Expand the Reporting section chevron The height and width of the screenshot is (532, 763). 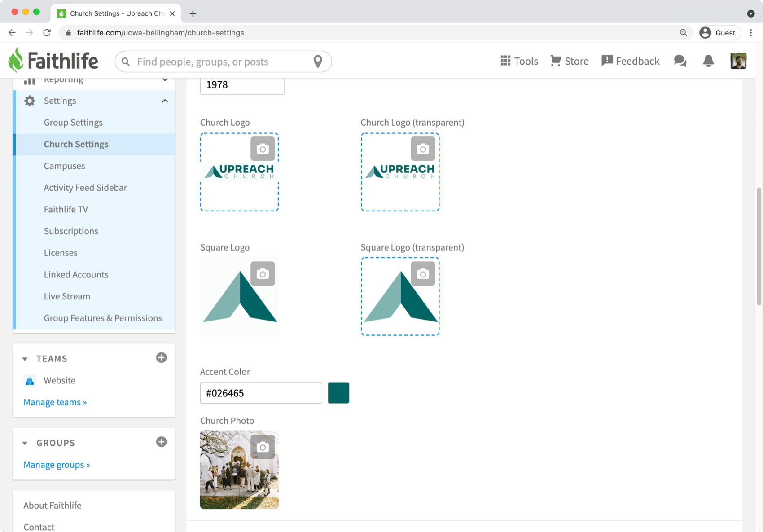165,80
